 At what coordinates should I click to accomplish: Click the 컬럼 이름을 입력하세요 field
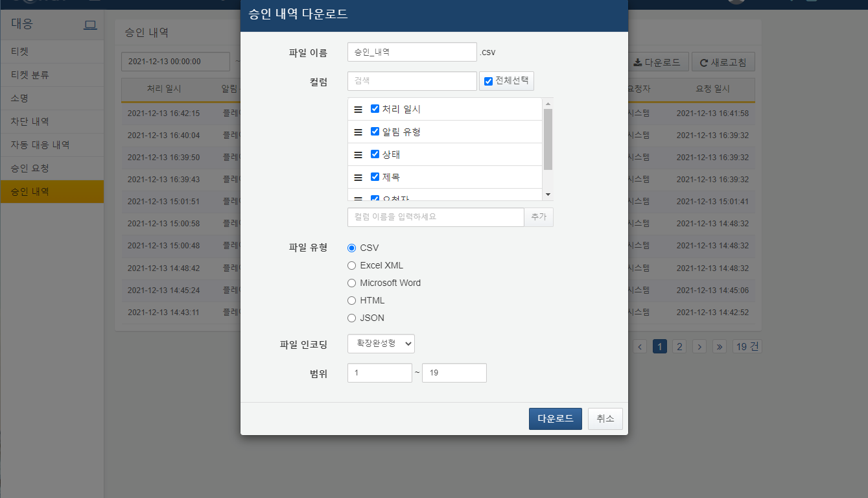coord(436,217)
